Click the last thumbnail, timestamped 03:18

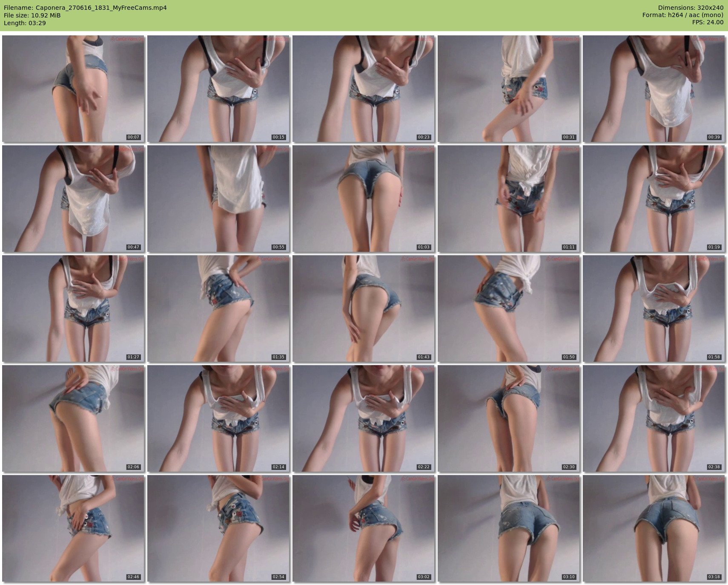653,528
